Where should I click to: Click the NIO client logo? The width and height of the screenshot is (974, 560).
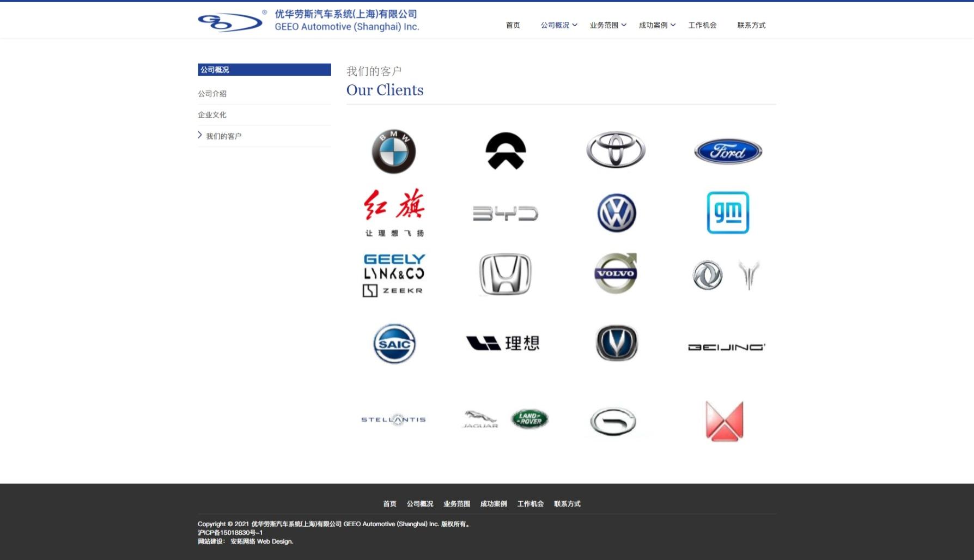click(x=506, y=151)
